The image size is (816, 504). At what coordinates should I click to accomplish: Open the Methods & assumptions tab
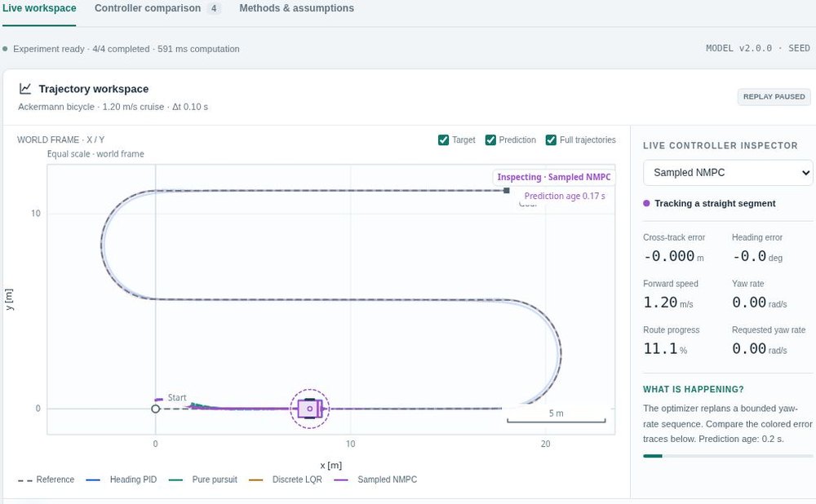[x=297, y=8]
